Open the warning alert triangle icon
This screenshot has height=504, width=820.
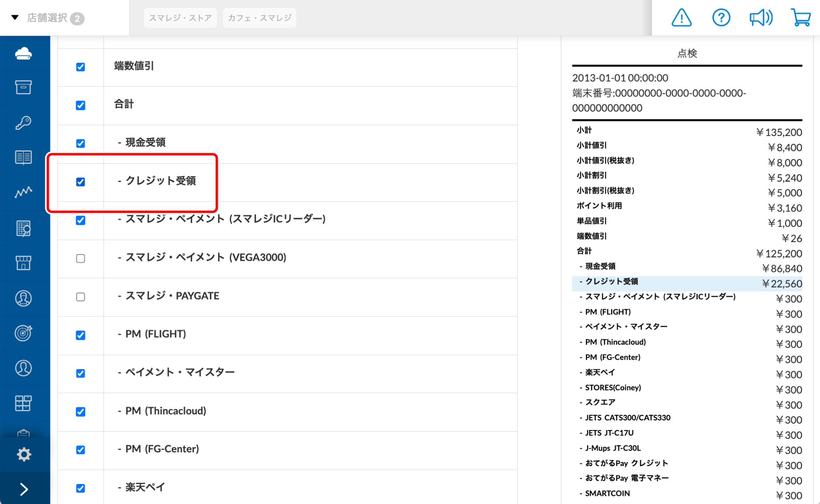681,18
